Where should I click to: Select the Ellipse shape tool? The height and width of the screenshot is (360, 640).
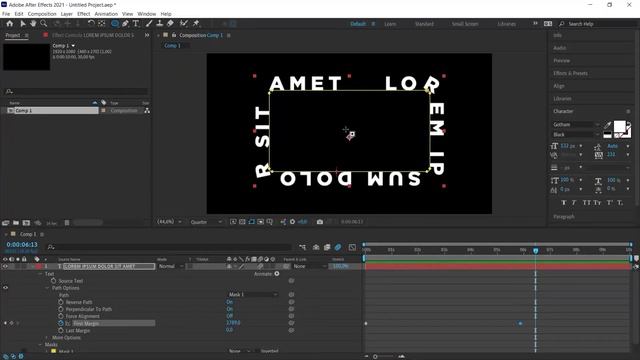click(115, 24)
